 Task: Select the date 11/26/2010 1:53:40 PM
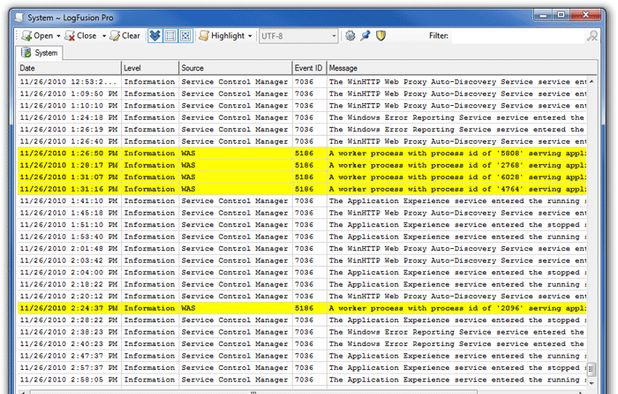click(69, 237)
